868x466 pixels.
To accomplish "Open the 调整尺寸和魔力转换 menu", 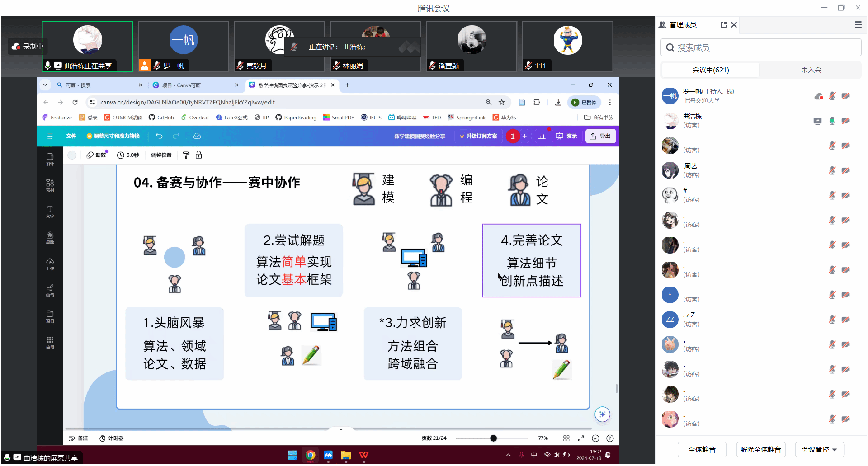I will (x=113, y=136).
